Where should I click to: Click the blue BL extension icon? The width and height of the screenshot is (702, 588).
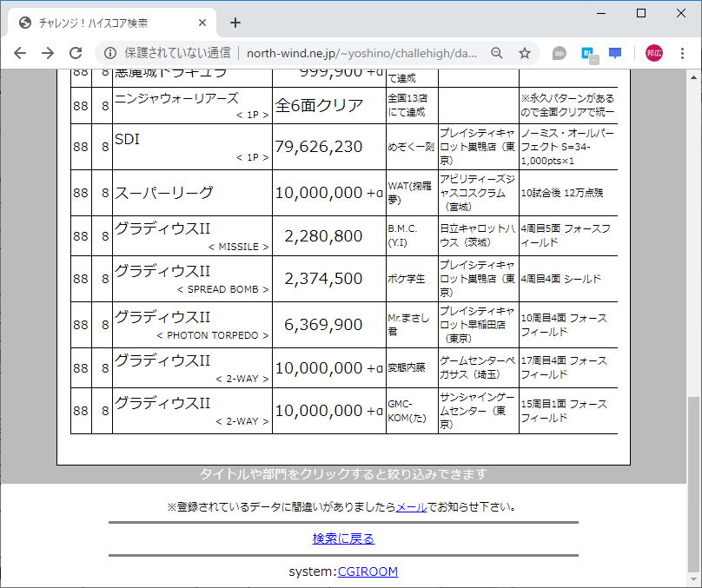coord(589,53)
